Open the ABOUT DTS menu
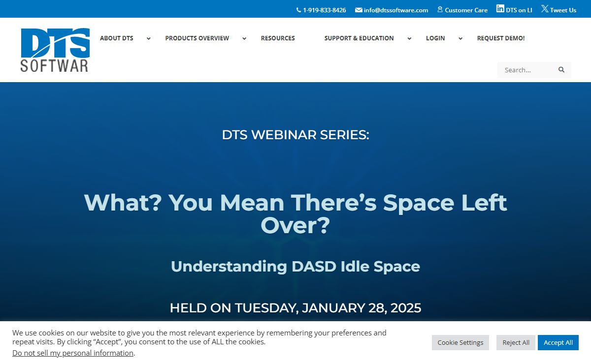 point(117,38)
